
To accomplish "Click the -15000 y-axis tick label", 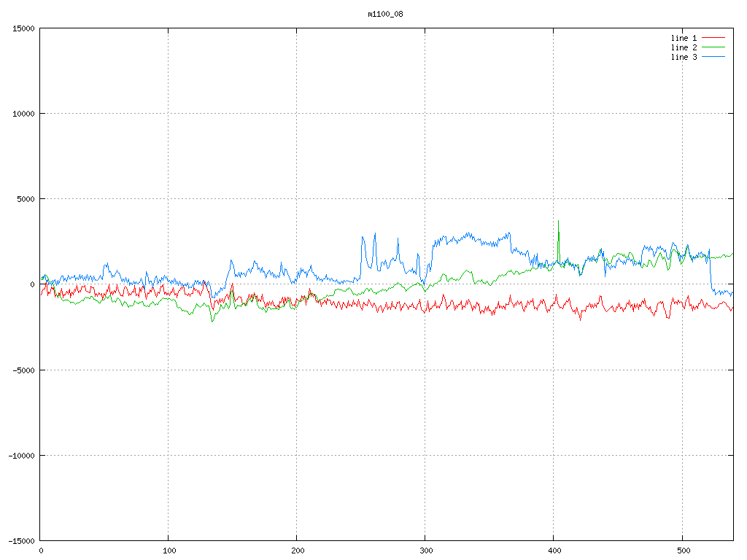I will click(x=20, y=540).
